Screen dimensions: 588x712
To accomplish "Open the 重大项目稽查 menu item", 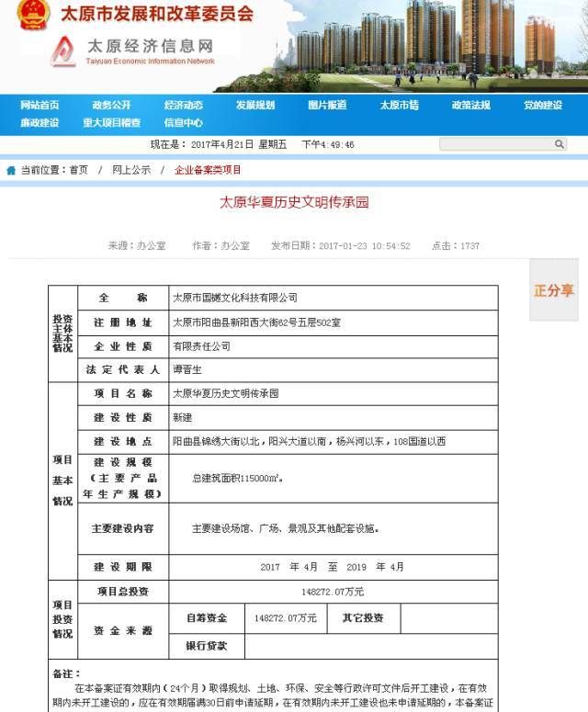I will 112,122.
